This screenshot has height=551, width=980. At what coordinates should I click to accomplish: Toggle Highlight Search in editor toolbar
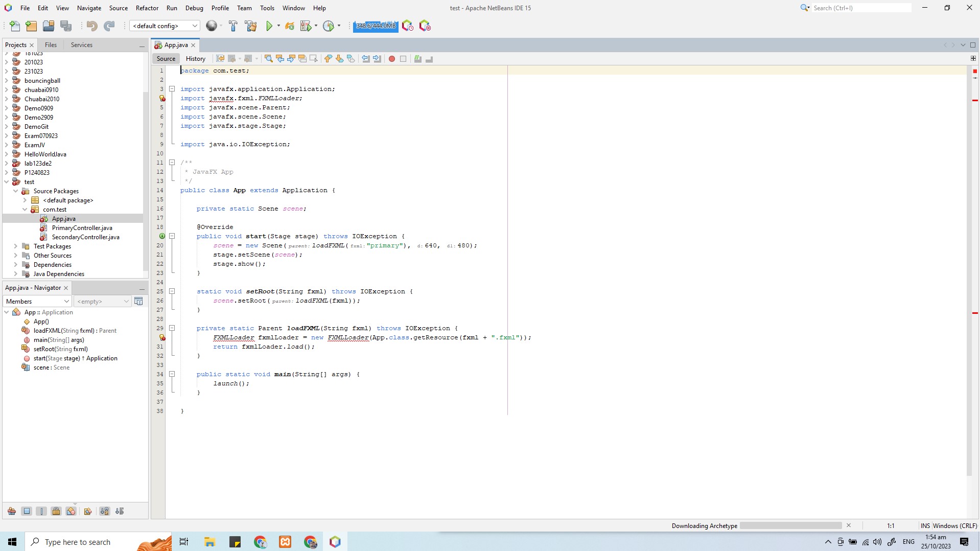302,59
